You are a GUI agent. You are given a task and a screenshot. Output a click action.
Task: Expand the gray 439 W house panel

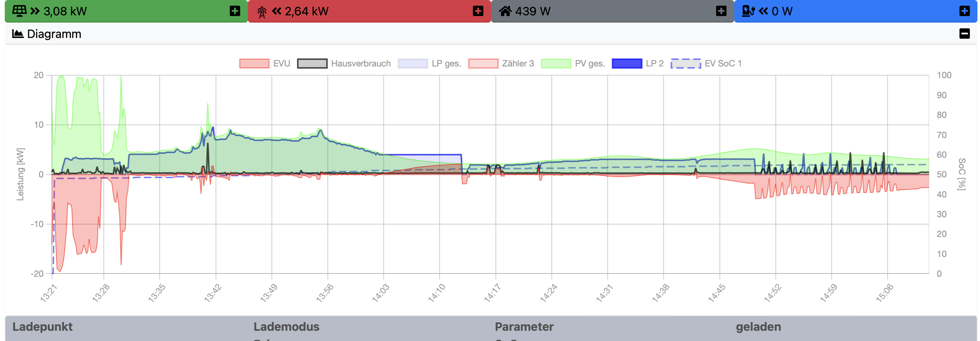tap(721, 11)
